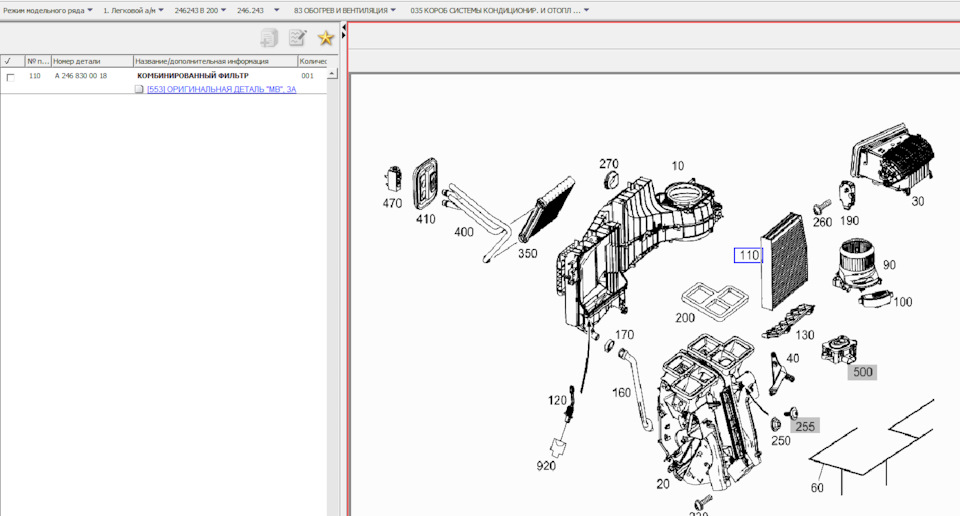Open the '035 КОРОБ СИСТЕМЫ КОНДИЦИОНИР.' subgroup menu
This screenshot has height=516, width=960.
click(499, 10)
